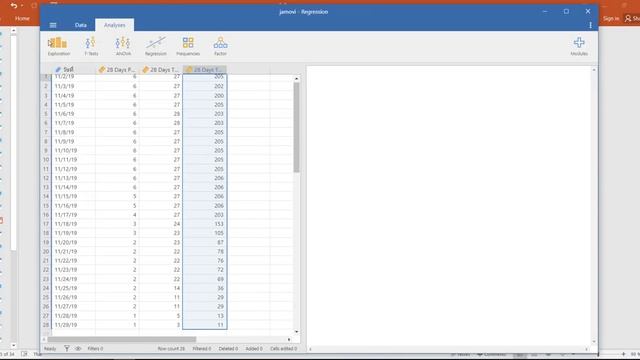Open the Factor analysis menu
640x360 pixels.
click(220, 46)
